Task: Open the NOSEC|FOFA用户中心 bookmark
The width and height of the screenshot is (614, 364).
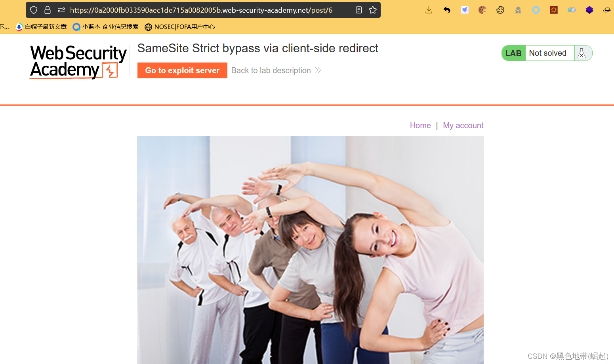Action: (180, 27)
